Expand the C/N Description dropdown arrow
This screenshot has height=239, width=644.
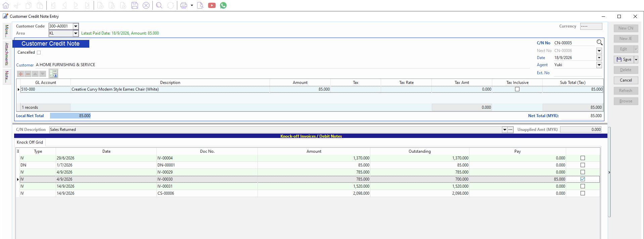pos(504,130)
